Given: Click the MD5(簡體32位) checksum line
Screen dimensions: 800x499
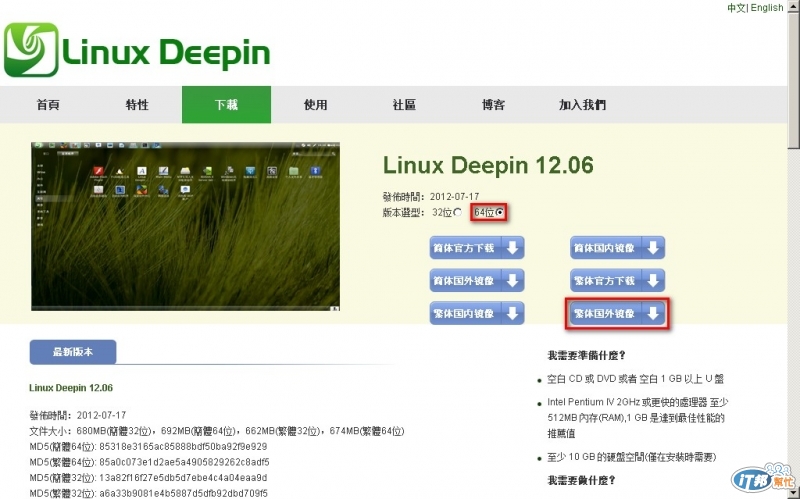Looking at the screenshot, I should click(x=148, y=478).
